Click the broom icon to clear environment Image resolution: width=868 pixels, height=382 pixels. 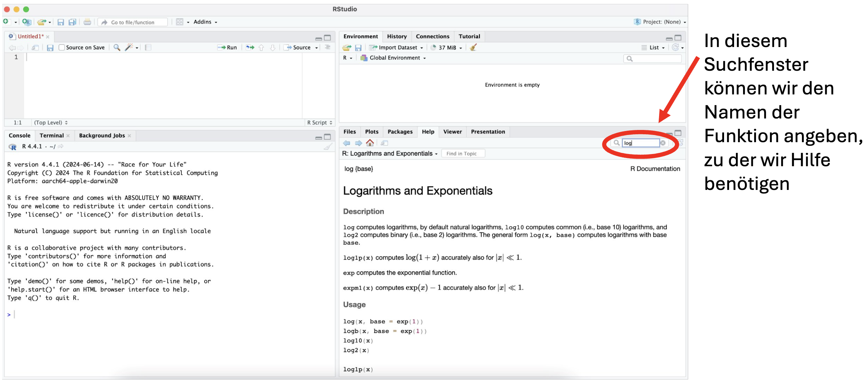(473, 47)
